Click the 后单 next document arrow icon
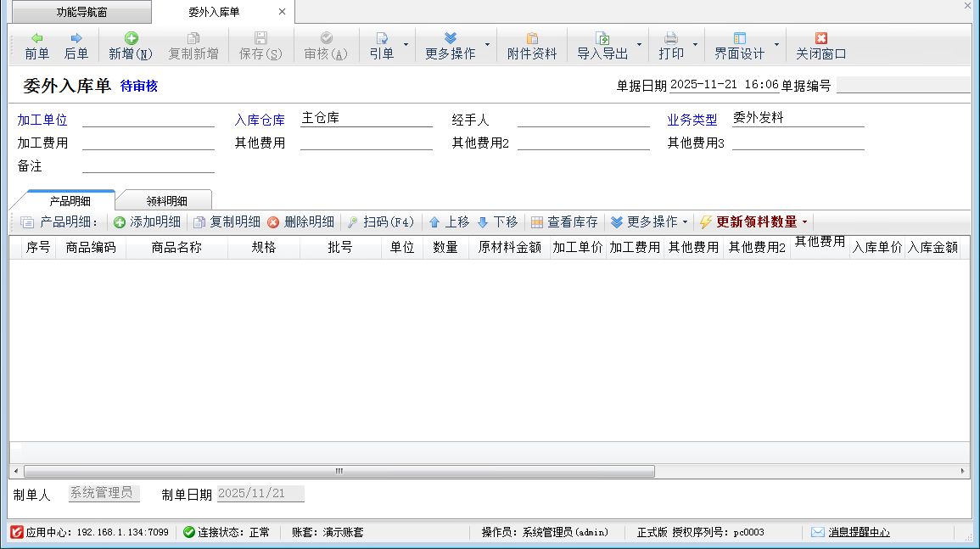 76,38
